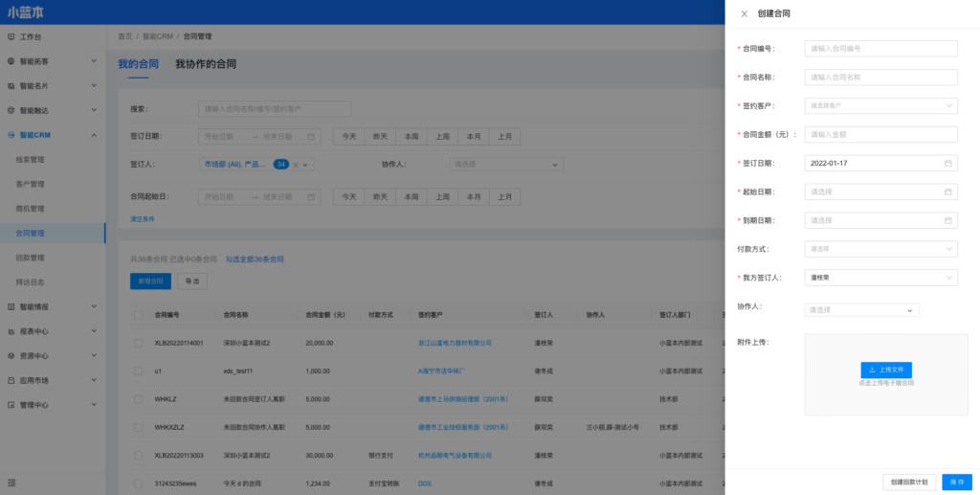Open the 我方签订人 dropdown
980x495 pixels.
pyautogui.click(x=880, y=278)
